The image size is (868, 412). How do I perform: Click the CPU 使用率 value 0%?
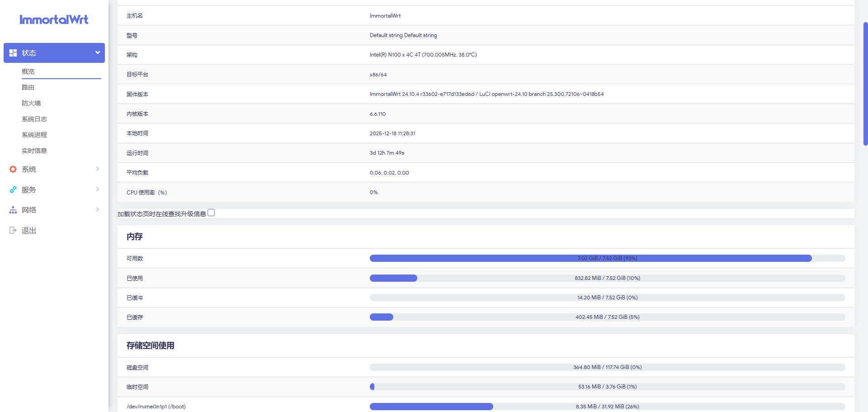point(373,192)
